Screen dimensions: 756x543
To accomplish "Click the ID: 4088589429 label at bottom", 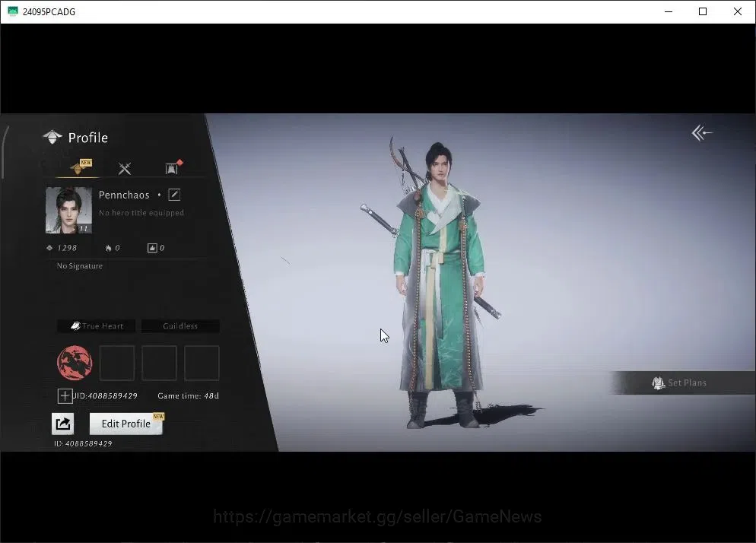I will pos(83,443).
